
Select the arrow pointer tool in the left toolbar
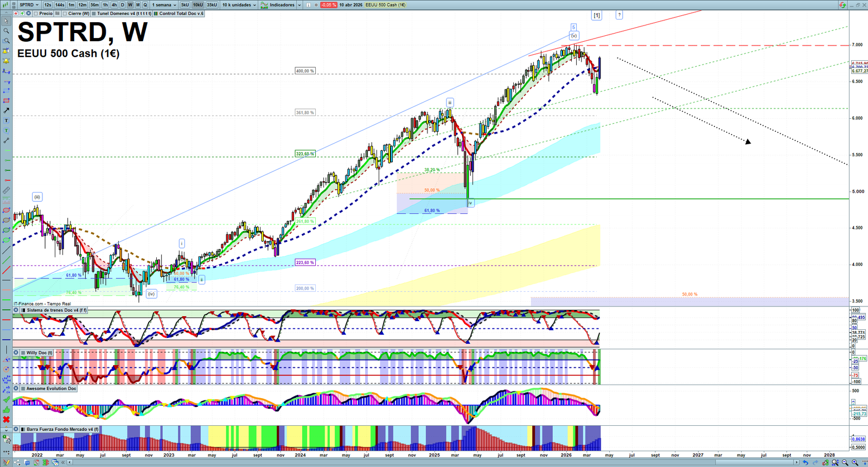[x=6, y=21]
